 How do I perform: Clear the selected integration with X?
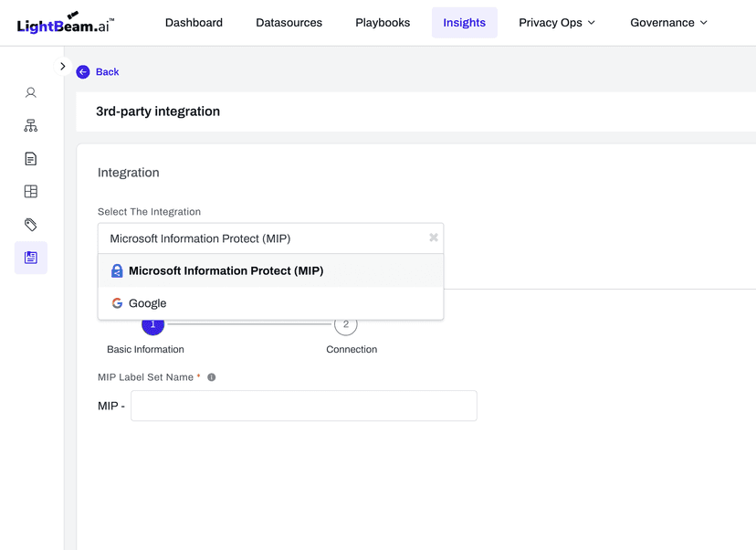point(434,238)
